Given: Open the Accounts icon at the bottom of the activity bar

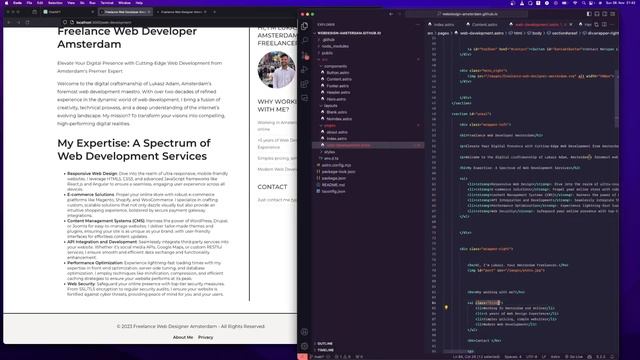Looking at the screenshot, I should pyautogui.click(x=304, y=332).
